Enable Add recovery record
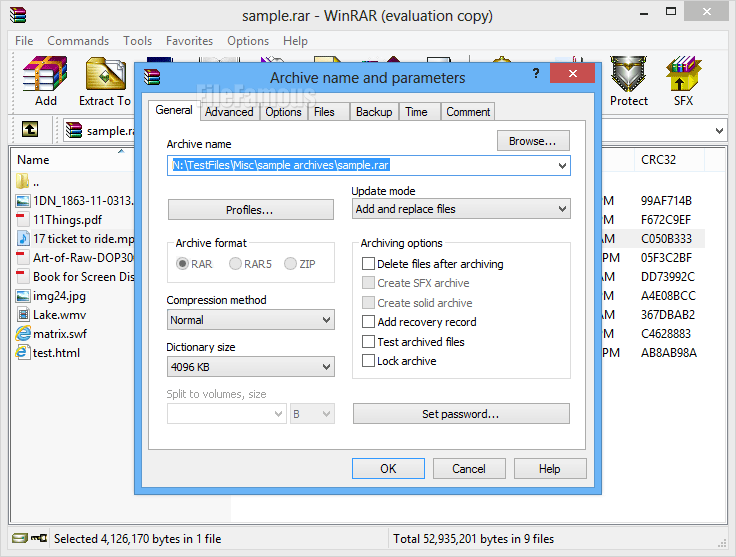Viewport: 736px width, 557px height. tap(368, 322)
